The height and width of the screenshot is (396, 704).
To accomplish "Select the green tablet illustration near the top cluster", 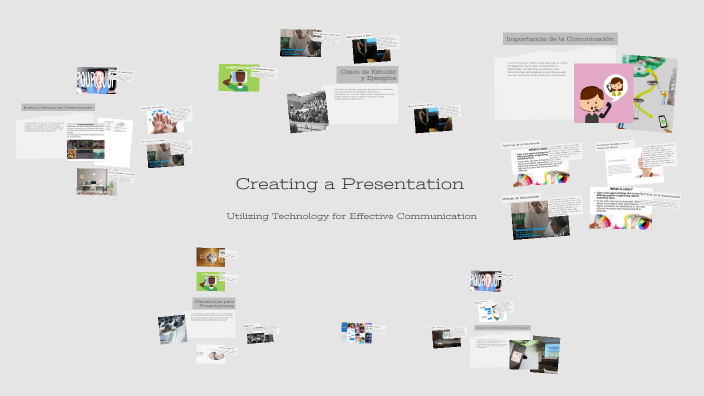I will tap(239, 78).
